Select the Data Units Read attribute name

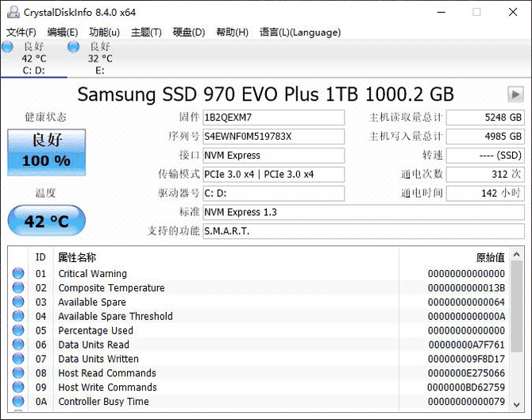(x=94, y=345)
